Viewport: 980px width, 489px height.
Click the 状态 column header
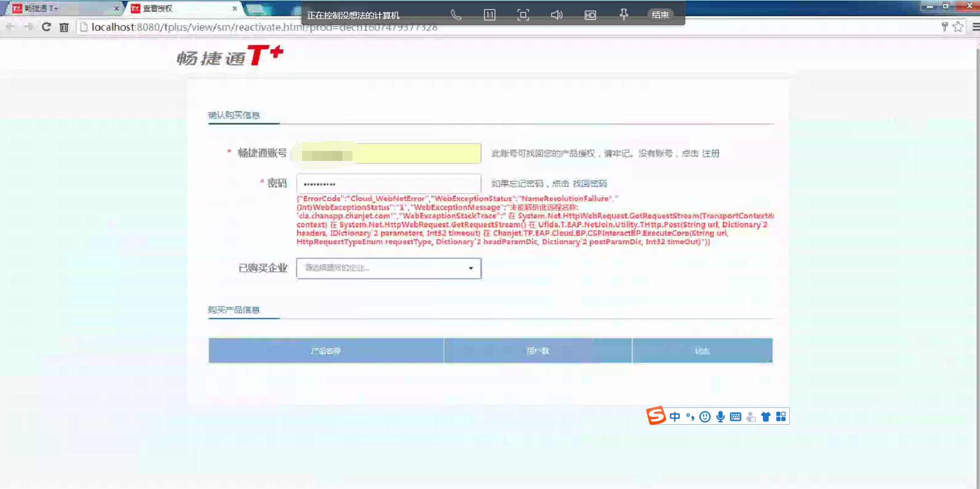click(x=703, y=351)
